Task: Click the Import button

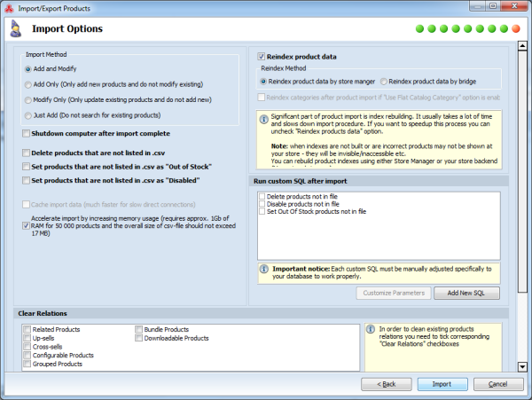Action: coord(442,383)
